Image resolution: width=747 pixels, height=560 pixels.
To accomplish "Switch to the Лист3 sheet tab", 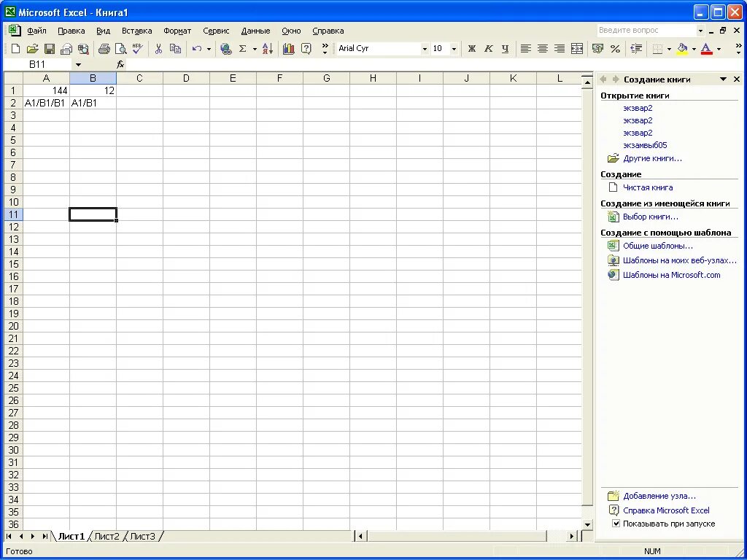I will [x=142, y=536].
